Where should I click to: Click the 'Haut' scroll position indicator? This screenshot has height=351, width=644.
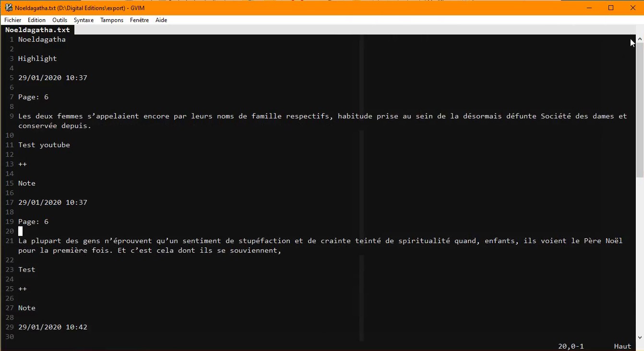(x=622, y=346)
